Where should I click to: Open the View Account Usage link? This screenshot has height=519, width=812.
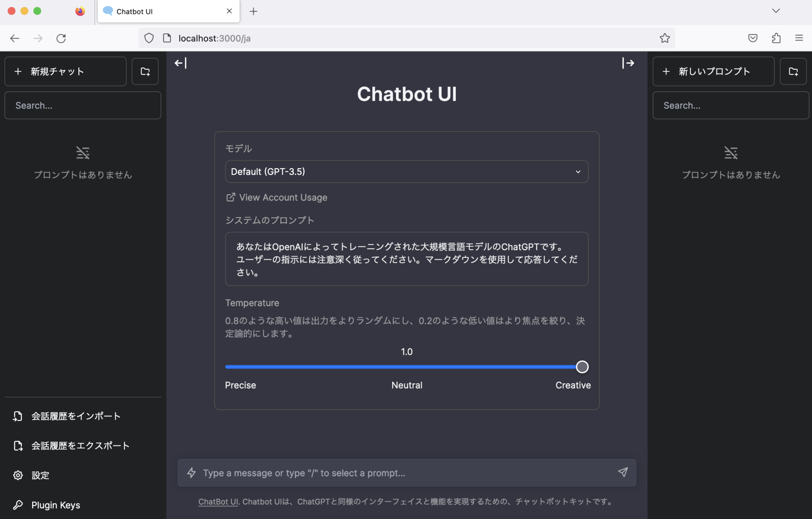tap(283, 197)
